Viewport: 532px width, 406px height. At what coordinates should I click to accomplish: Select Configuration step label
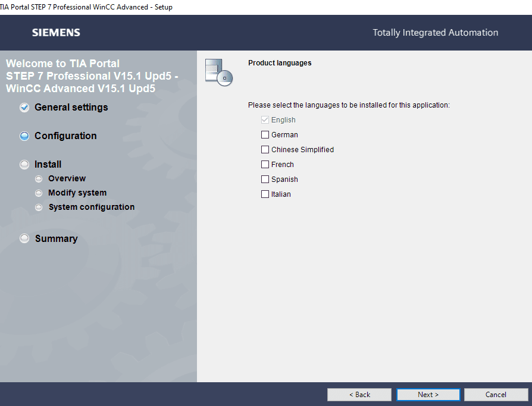tap(65, 136)
